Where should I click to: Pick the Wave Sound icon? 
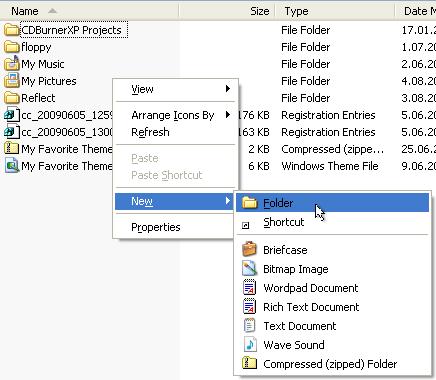(x=249, y=344)
